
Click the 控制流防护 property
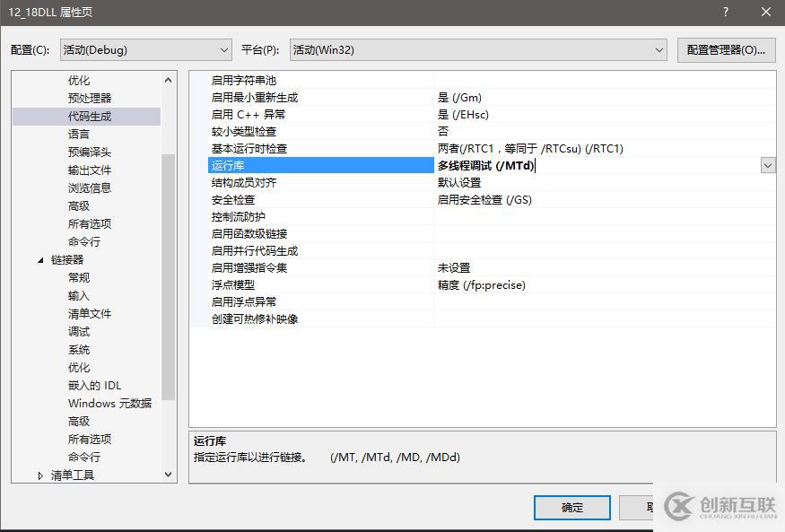click(x=239, y=217)
